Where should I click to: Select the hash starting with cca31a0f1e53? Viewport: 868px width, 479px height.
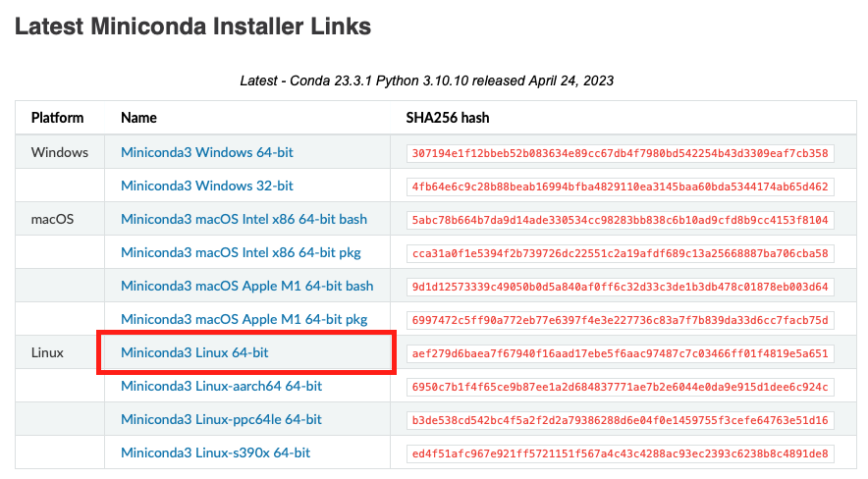click(x=620, y=253)
